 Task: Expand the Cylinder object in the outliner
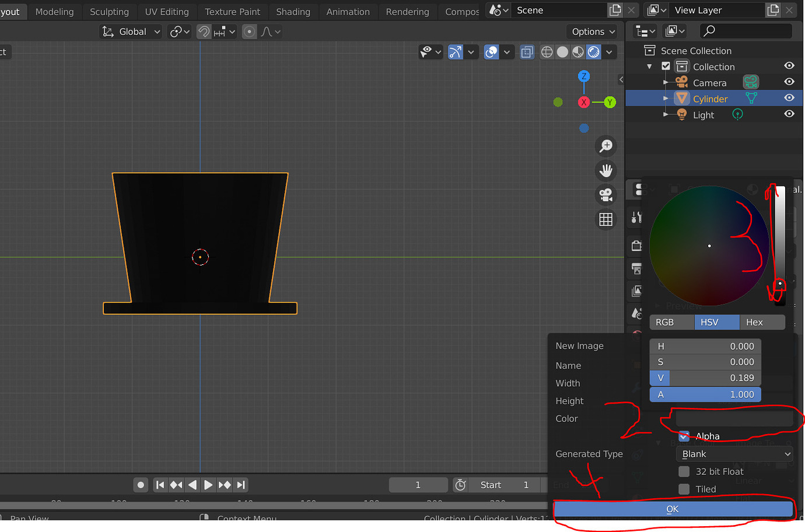tap(665, 98)
